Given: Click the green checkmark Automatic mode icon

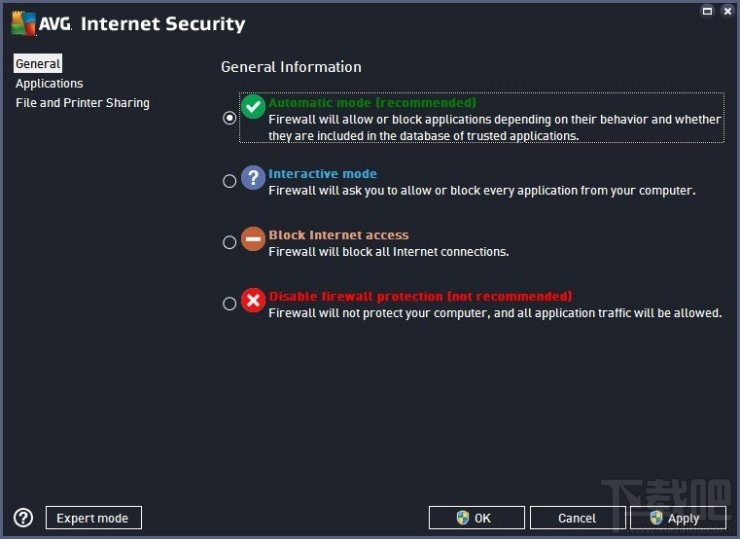Looking at the screenshot, I should tap(254, 107).
